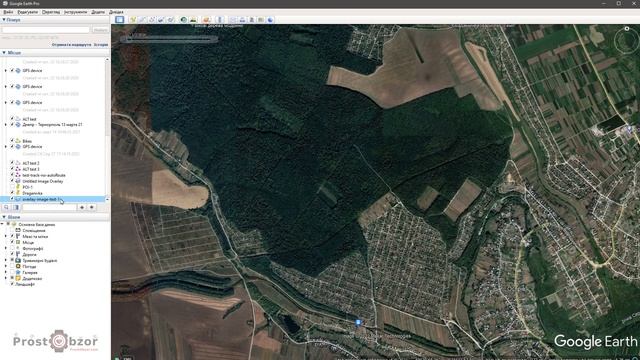Uncheck the Bikes folder checkbox
Screen dimensions: 640x360
(12, 141)
